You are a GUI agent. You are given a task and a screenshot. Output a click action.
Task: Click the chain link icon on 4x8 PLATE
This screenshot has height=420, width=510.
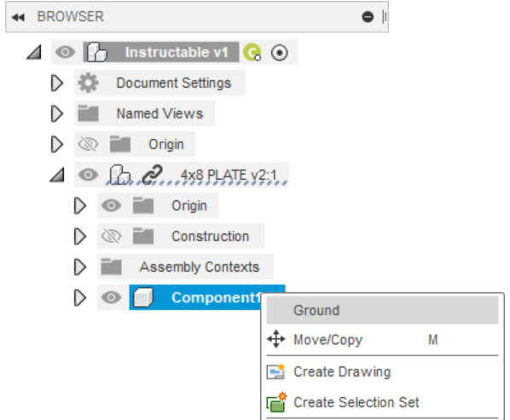[x=152, y=175]
